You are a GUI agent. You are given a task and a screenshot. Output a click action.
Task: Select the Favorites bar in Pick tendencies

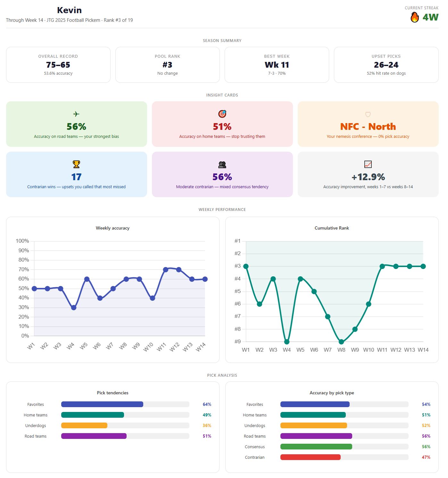(102, 404)
